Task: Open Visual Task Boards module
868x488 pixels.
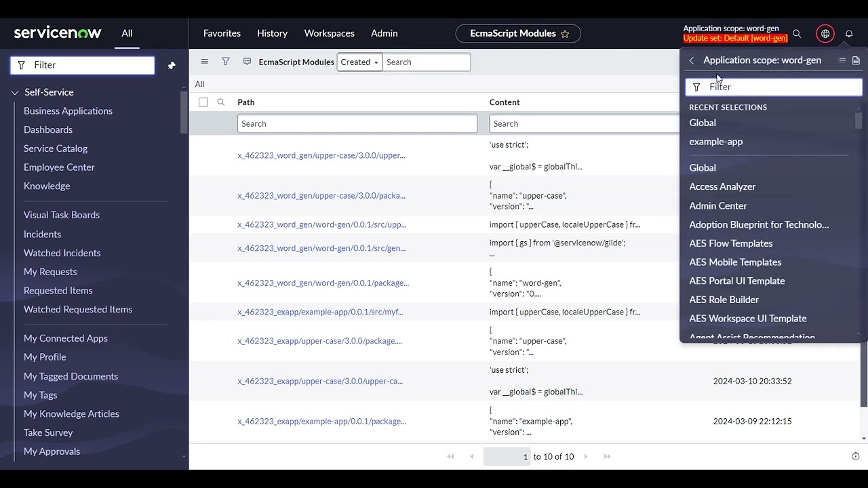Action: tap(62, 215)
